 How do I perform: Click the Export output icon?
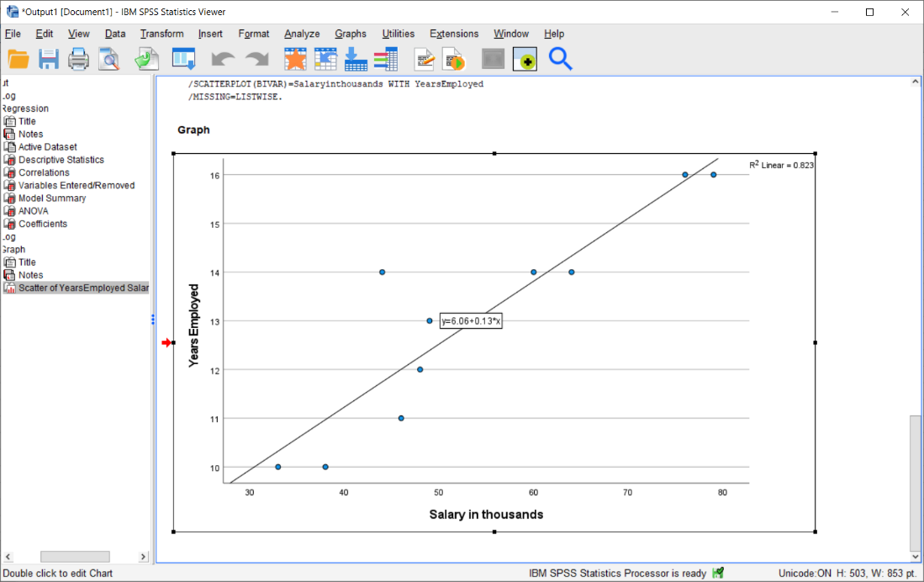146,59
